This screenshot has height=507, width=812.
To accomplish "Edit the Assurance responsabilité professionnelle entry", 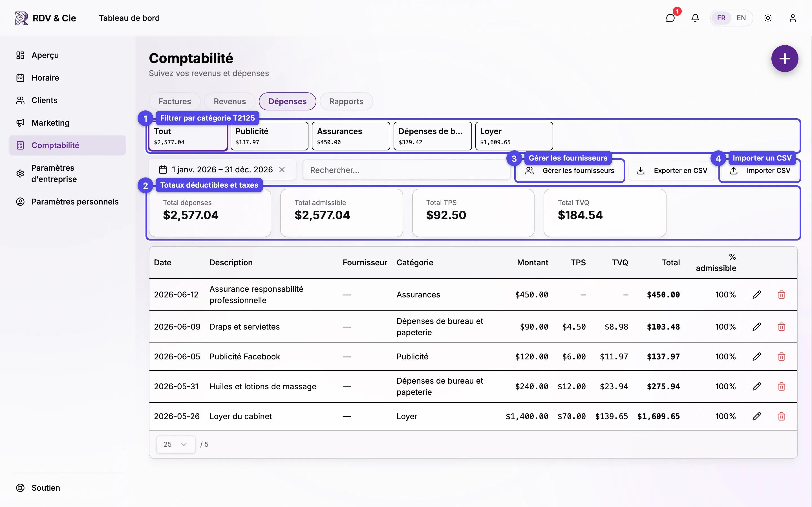I will pyautogui.click(x=756, y=294).
